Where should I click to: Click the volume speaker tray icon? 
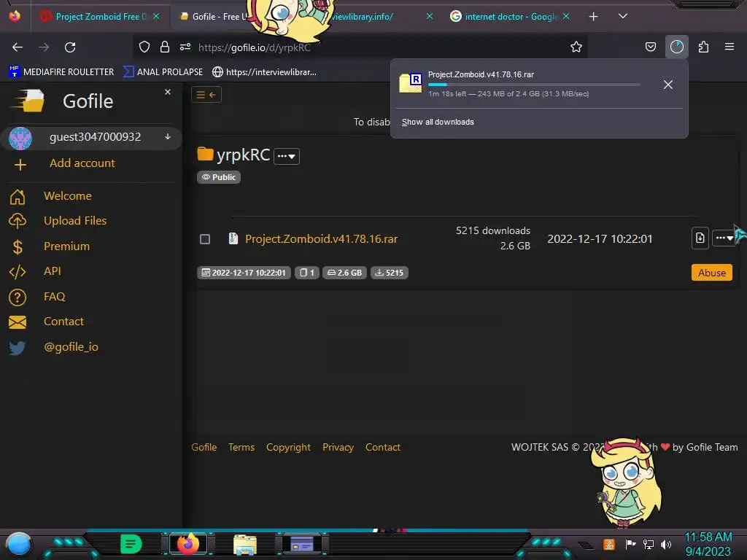pyautogui.click(x=666, y=544)
